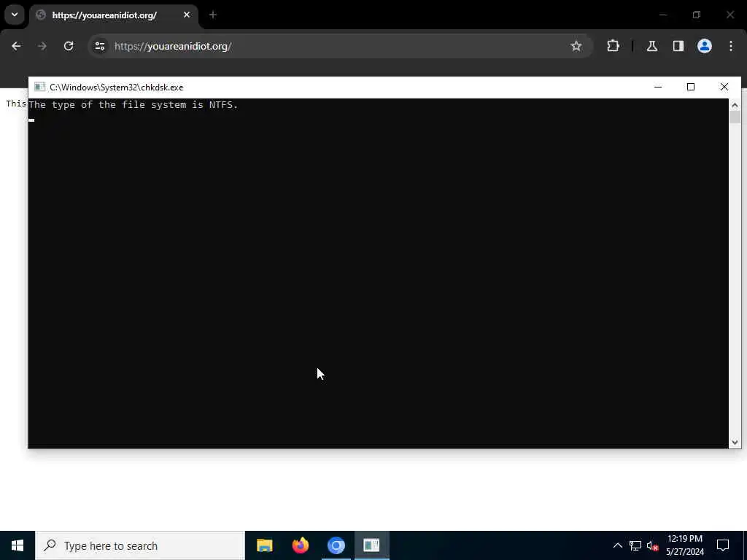This screenshot has width=747, height=560.
Task: Reload the youareanidiot.org page
Action: tap(69, 46)
